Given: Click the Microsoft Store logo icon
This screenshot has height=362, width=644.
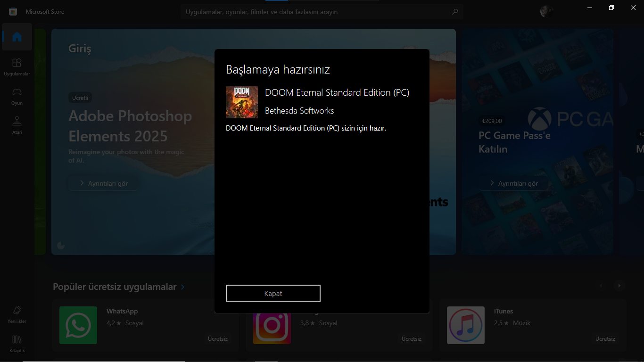Looking at the screenshot, I should click(x=13, y=11).
